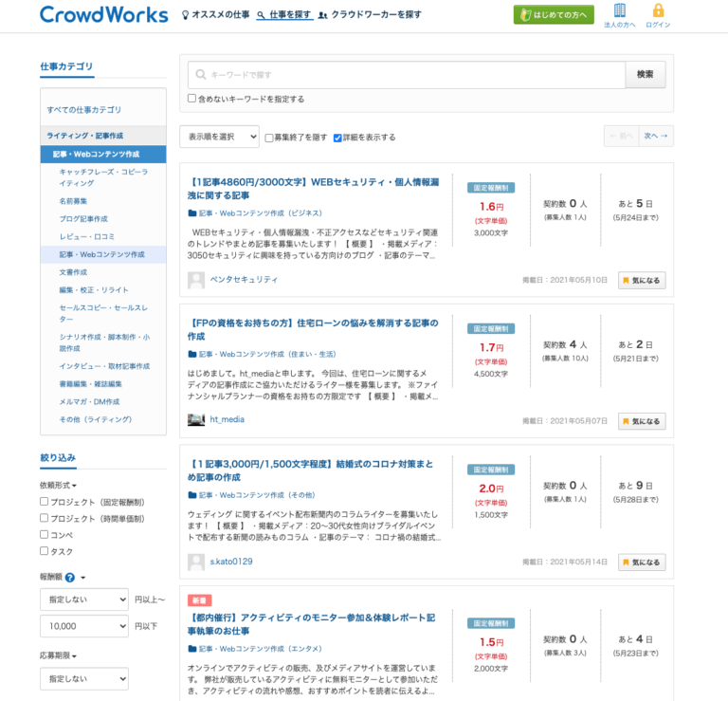Select ブログ記事作成 category
728x701 pixels.
click(83, 219)
